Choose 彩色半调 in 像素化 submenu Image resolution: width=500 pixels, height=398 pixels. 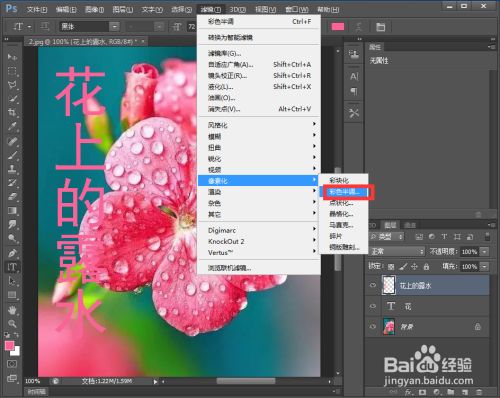tap(344, 192)
